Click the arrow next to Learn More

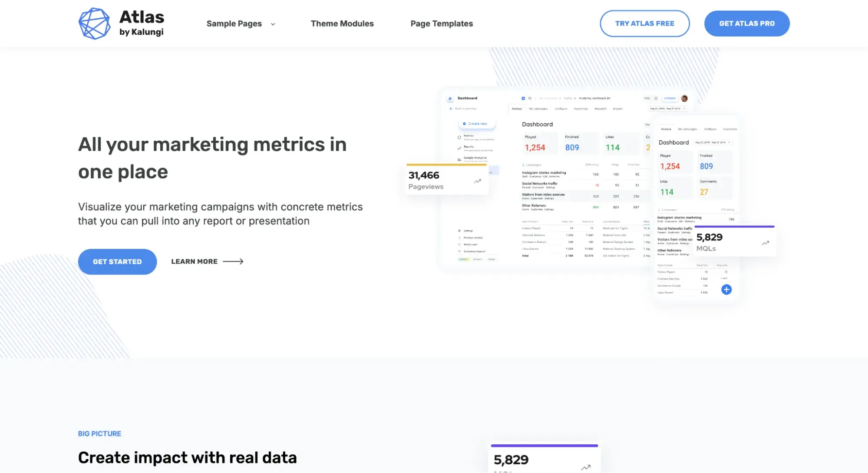(233, 261)
